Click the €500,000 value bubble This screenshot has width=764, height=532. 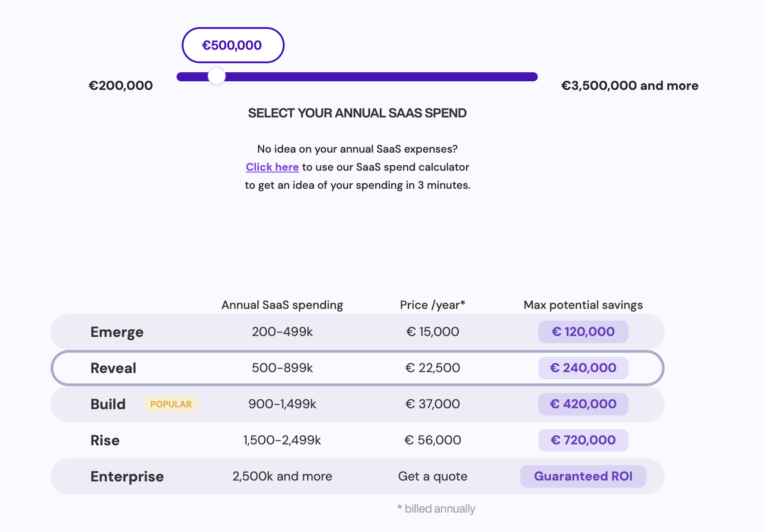233,45
